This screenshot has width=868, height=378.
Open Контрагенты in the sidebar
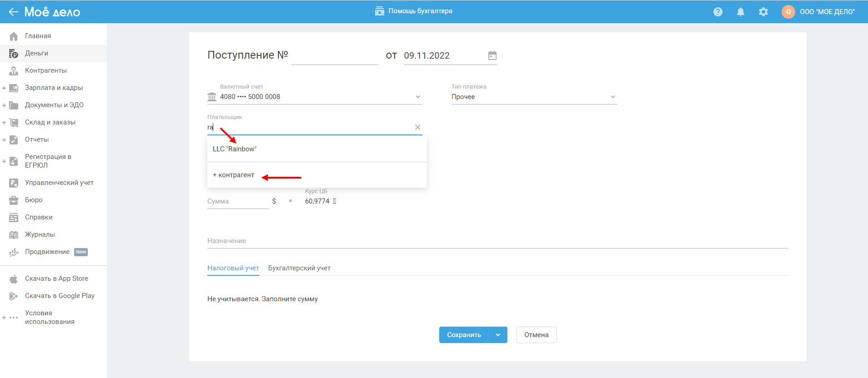(x=45, y=70)
